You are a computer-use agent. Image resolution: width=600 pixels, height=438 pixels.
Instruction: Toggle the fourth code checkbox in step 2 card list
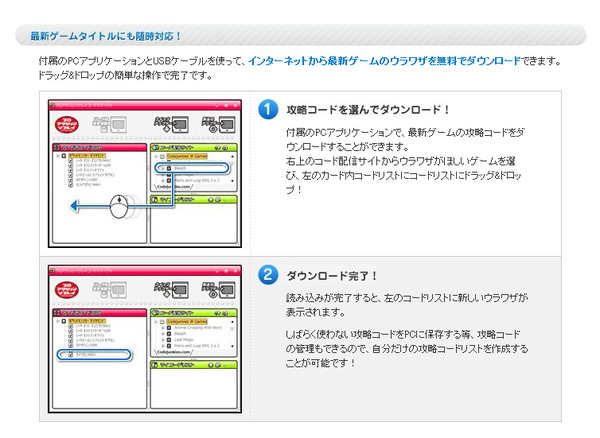[x=70, y=340]
